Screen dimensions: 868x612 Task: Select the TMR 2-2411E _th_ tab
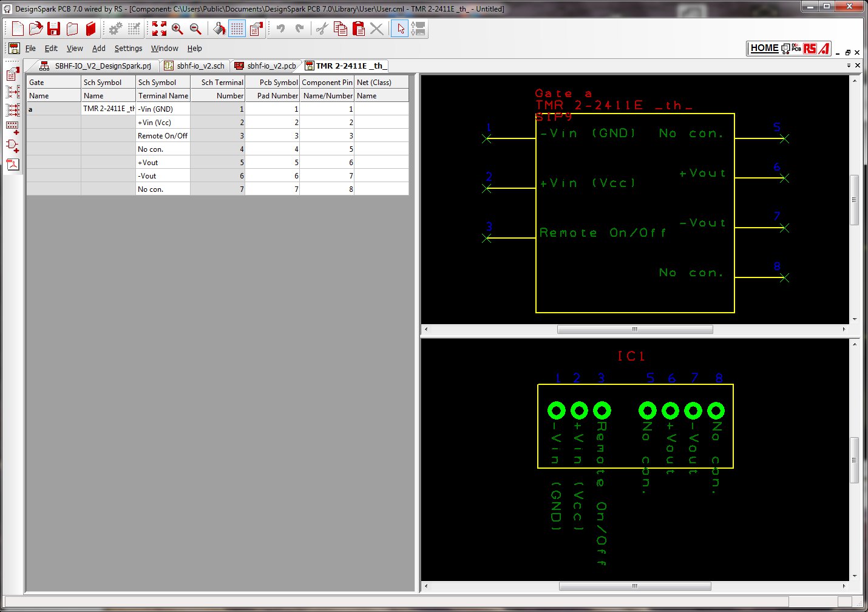tap(344, 66)
